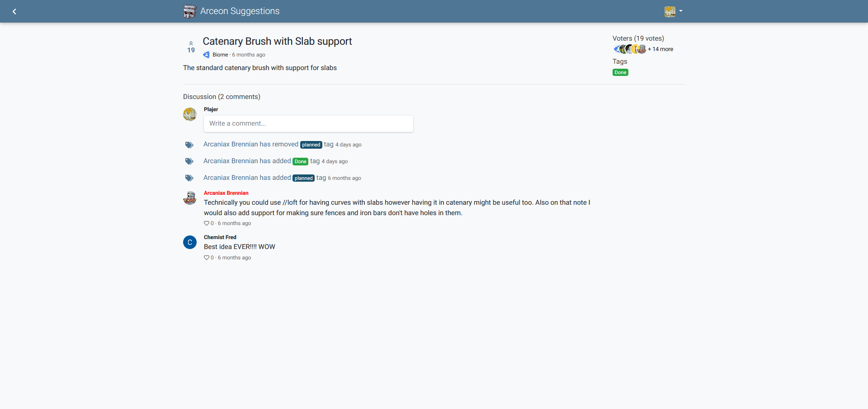
Task: Click the Biome author avatar icon
Action: click(207, 55)
